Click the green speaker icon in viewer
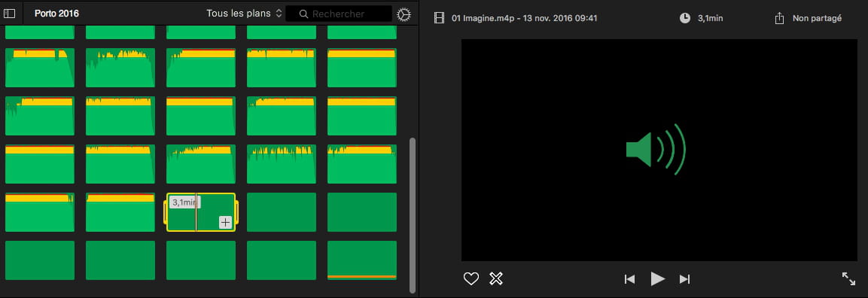This screenshot has width=868, height=298. (x=656, y=150)
